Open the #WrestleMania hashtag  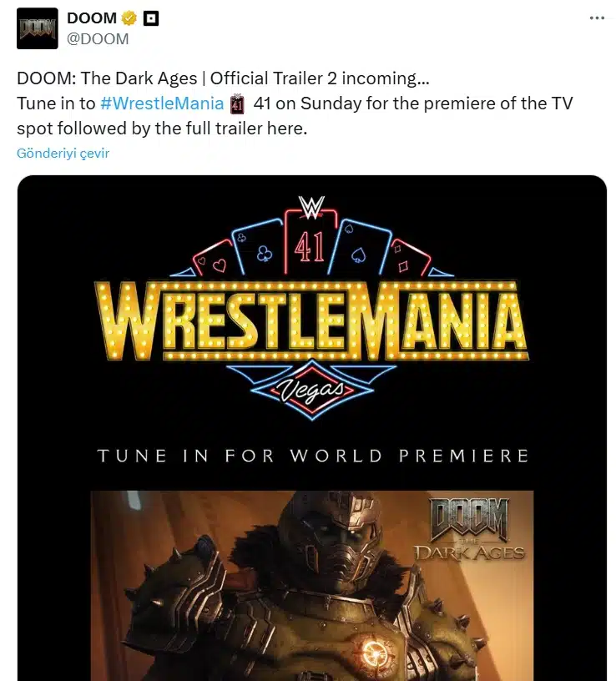point(162,103)
